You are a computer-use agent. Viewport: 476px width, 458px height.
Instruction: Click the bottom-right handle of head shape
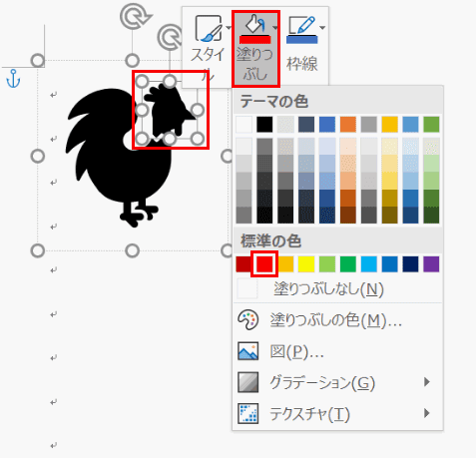198,139
